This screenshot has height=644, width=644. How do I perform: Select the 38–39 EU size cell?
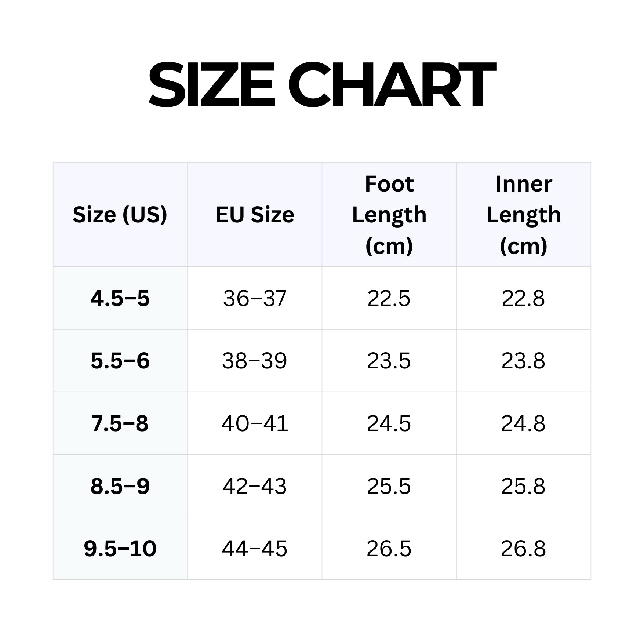[x=255, y=361]
